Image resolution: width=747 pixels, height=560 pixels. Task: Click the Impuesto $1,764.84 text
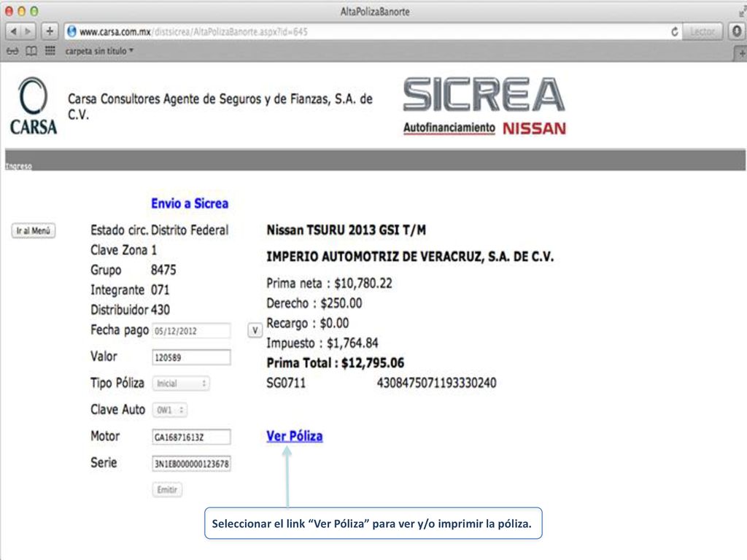point(322,343)
